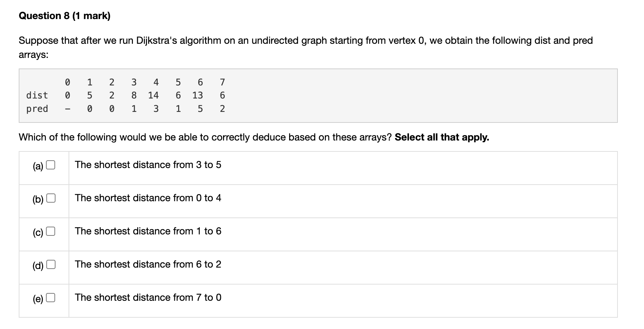The width and height of the screenshot is (644, 329).
Task: Click the pred value 5 under index 6
Action: click(200, 108)
